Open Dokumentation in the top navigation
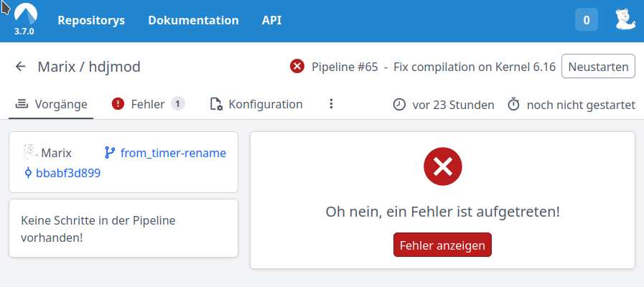 pos(193,21)
